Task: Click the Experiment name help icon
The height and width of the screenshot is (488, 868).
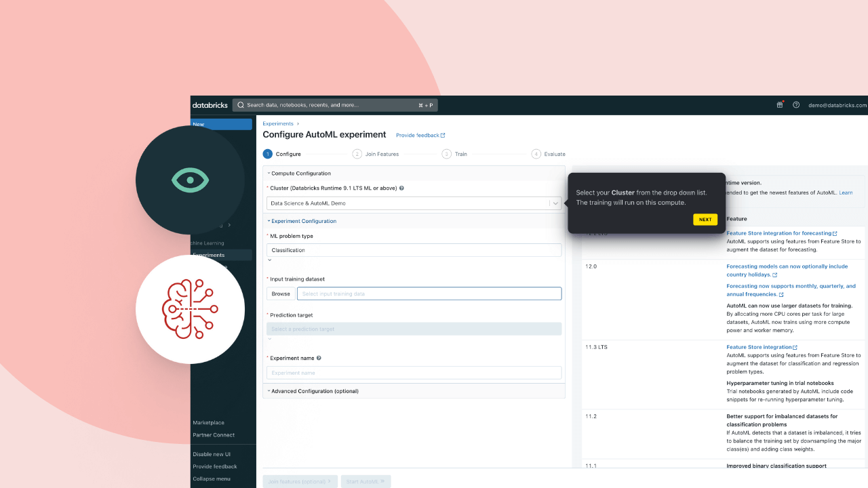Action: 319,358
